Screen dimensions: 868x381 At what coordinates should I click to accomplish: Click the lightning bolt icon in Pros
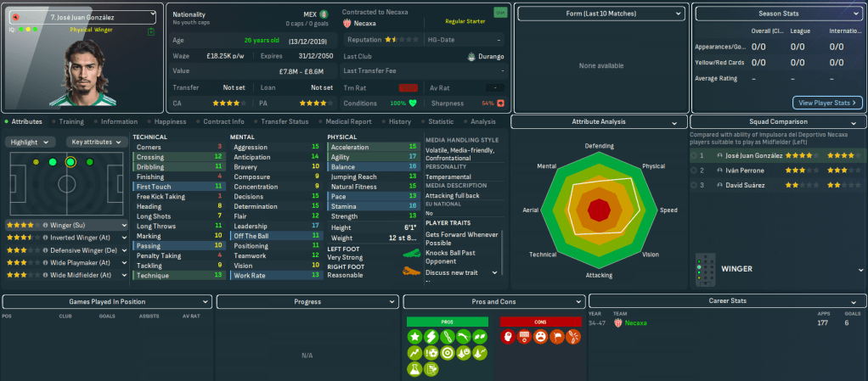pos(430,337)
